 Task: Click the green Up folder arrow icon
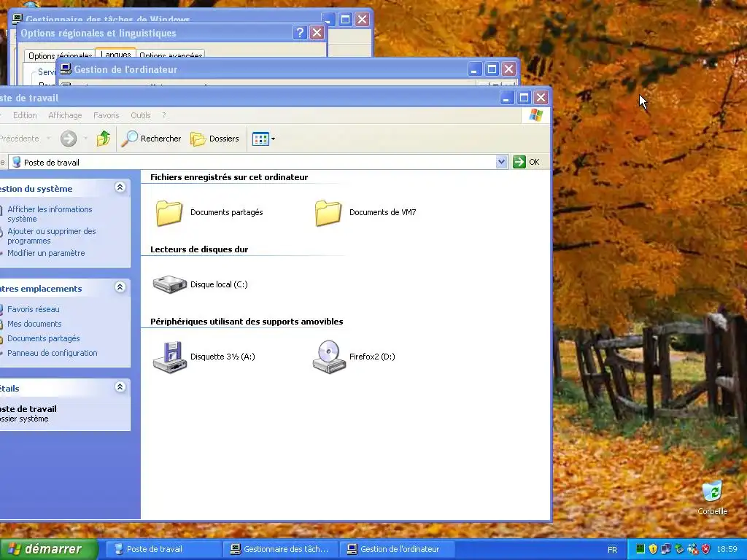point(104,139)
